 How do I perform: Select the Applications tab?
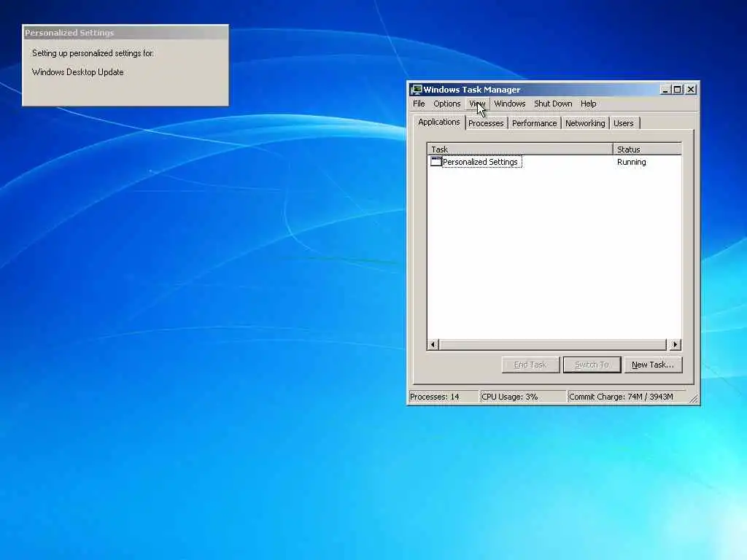coord(438,122)
